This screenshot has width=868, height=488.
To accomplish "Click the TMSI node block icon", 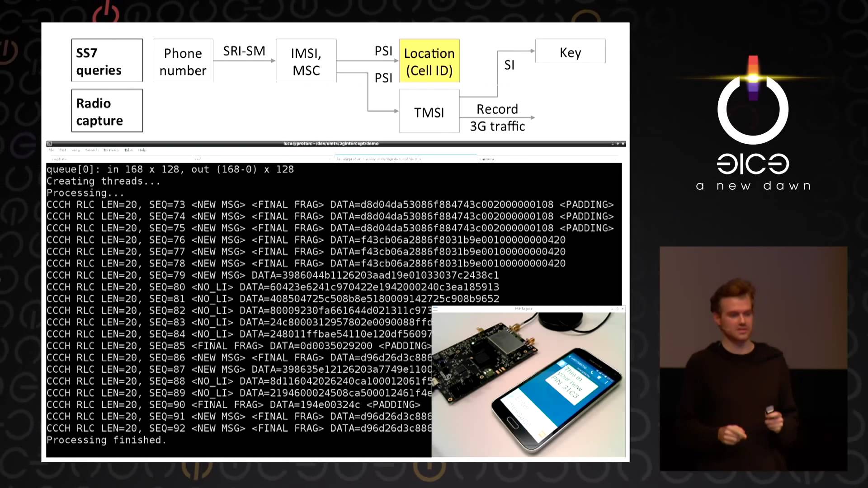I will click(x=429, y=113).
